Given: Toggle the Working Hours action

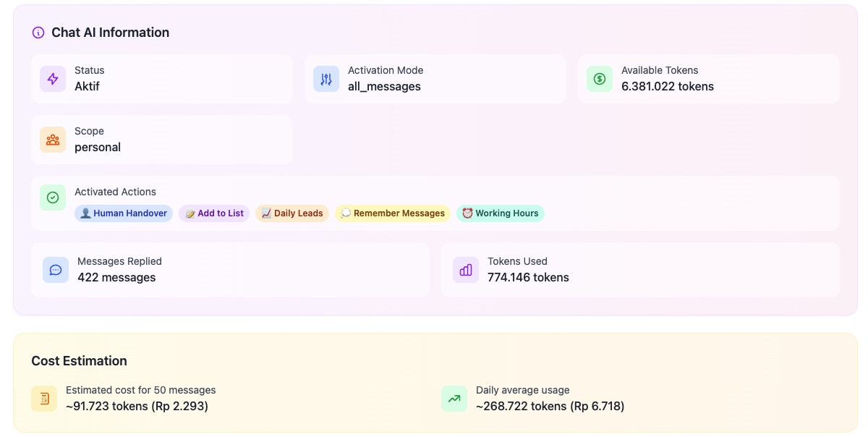Looking at the screenshot, I should (x=501, y=213).
